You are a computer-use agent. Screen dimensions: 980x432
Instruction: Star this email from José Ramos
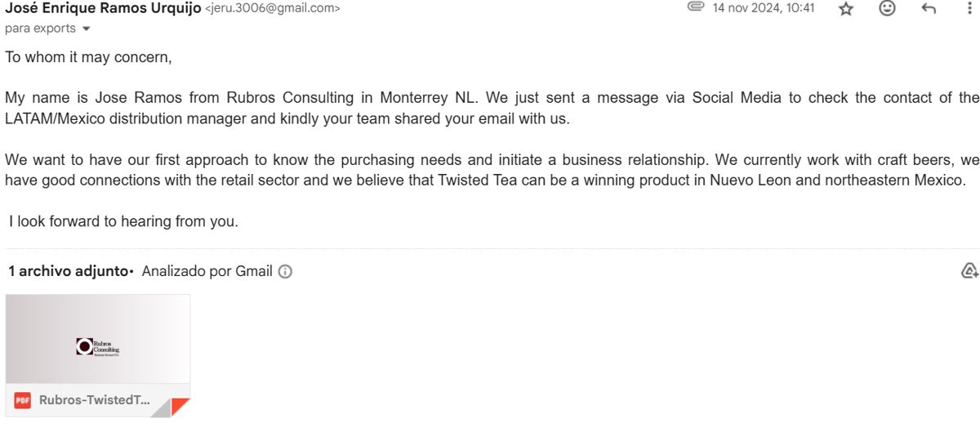[x=846, y=9]
